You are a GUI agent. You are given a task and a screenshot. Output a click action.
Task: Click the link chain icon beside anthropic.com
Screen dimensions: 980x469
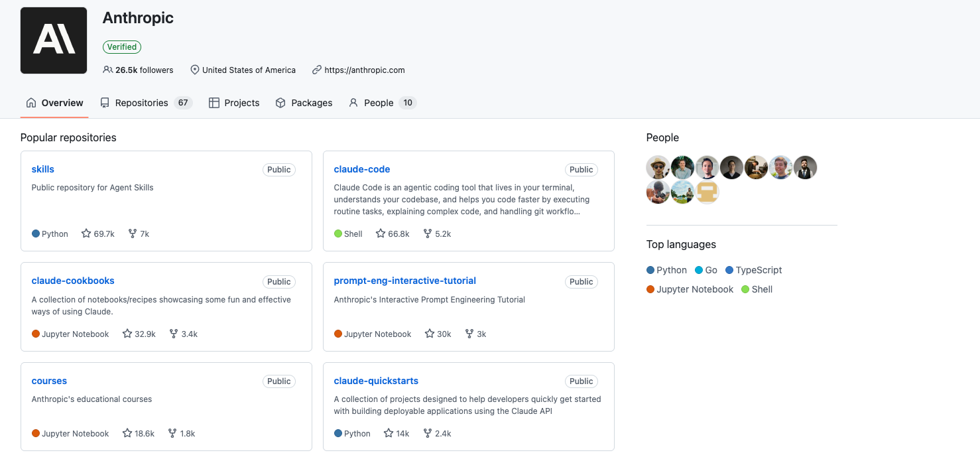tap(317, 70)
